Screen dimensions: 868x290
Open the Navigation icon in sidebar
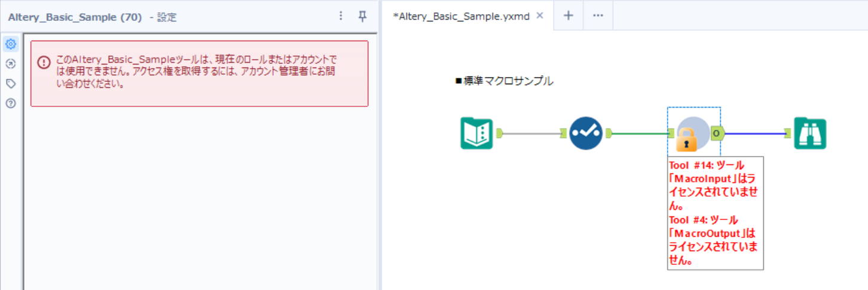point(10,63)
